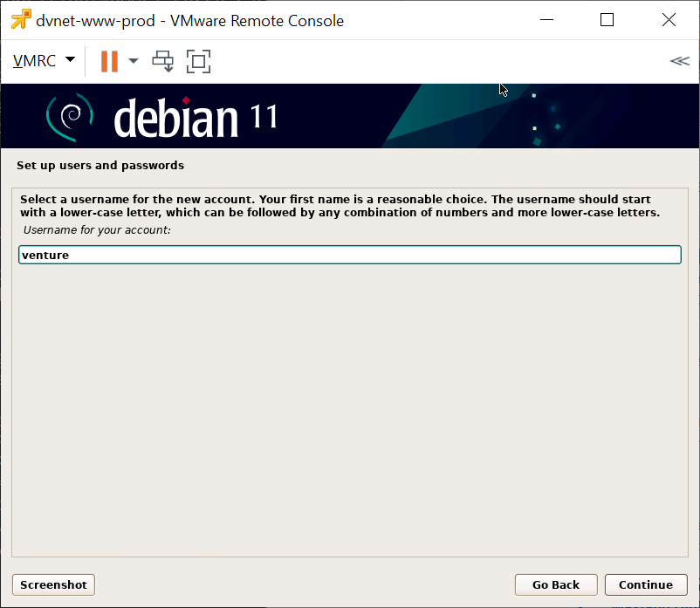The width and height of the screenshot is (700, 608).
Task: Click the Debian swirl logo
Action: tap(69, 116)
